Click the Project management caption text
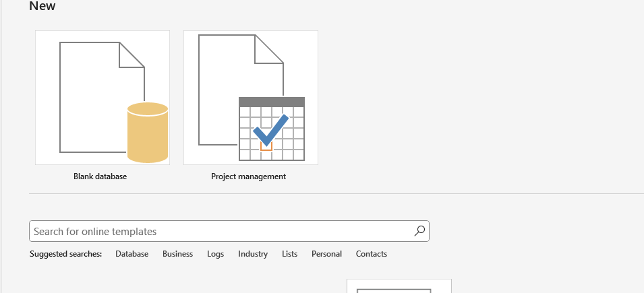This screenshot has width=644, height=293. [248, 176]
